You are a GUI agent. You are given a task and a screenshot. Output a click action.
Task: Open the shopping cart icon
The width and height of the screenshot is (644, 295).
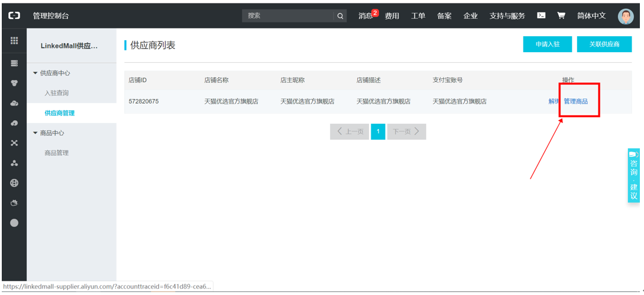(561, 15)
